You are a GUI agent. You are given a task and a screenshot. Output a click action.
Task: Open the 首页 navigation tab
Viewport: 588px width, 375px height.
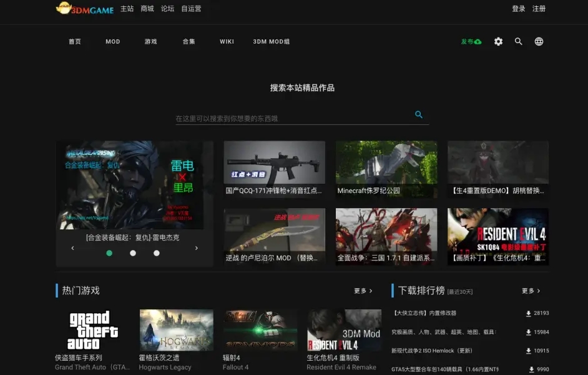(x=75, y=42)
